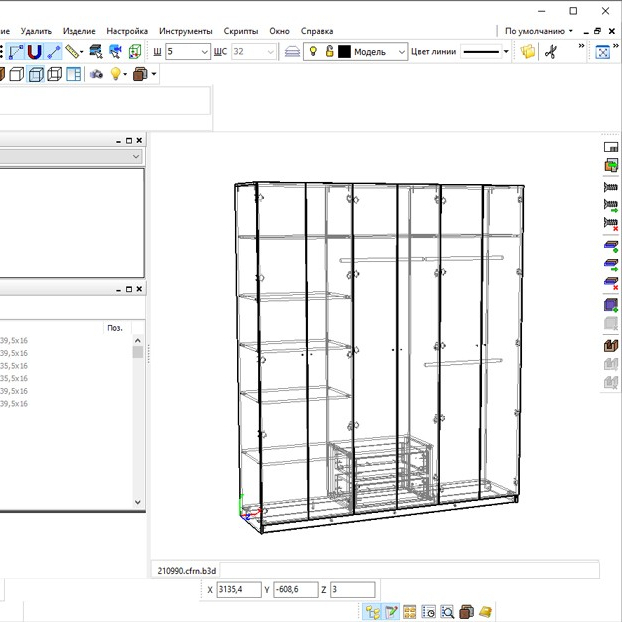Open the materials boxes dropdown arrow
The height and width of the screenshot is (622, 622).
click(x=154, y=74)
